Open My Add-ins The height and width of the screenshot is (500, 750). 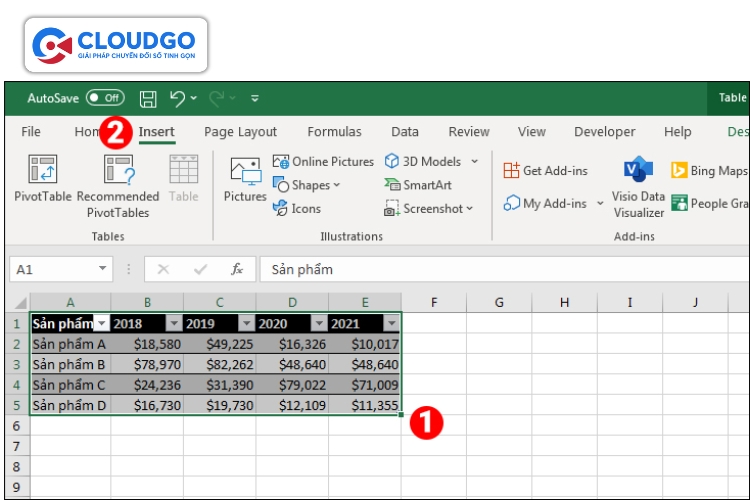point(546,204)
